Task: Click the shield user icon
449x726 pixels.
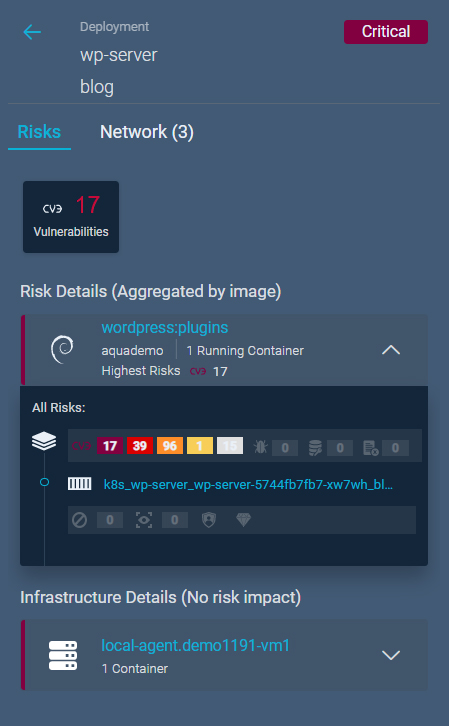Action: coord(209,520)
